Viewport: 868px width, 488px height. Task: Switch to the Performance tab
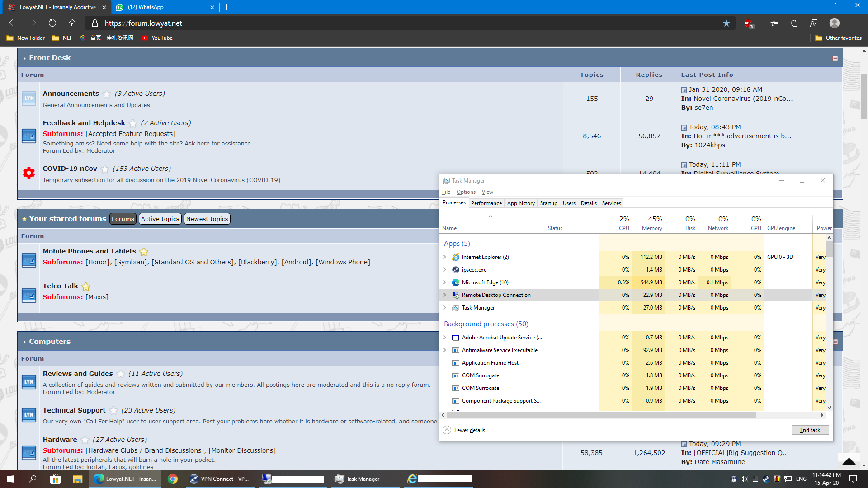pyautogui.click(x=486, y=203)
